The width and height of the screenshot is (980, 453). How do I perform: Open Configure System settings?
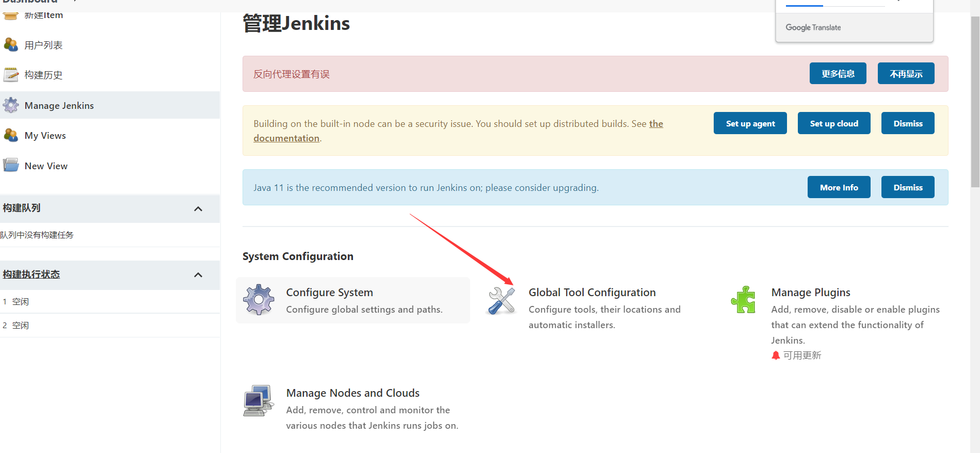[x=329, y=293]
